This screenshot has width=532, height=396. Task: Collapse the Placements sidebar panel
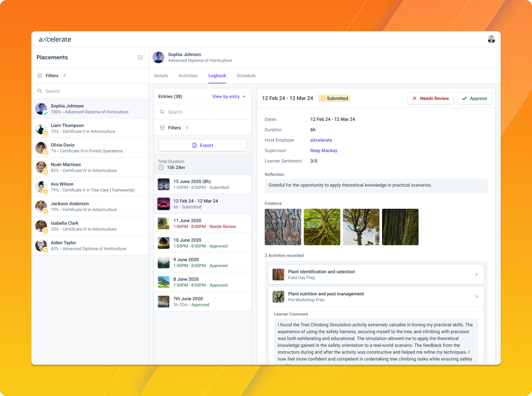pyautogui.click(x=140, y=57)
